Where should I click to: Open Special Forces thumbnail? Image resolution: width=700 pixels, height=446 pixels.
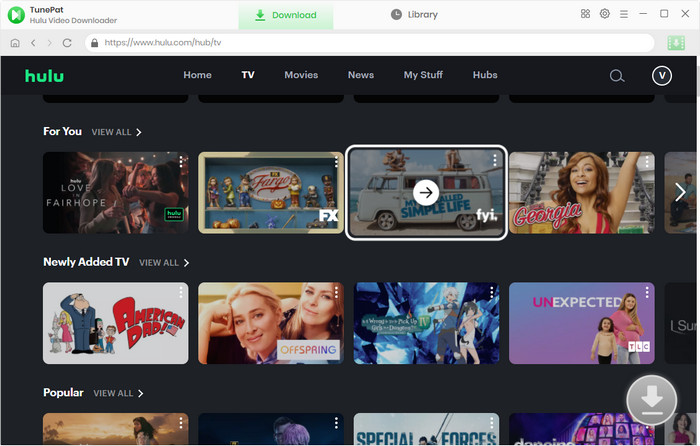[426, 429]
